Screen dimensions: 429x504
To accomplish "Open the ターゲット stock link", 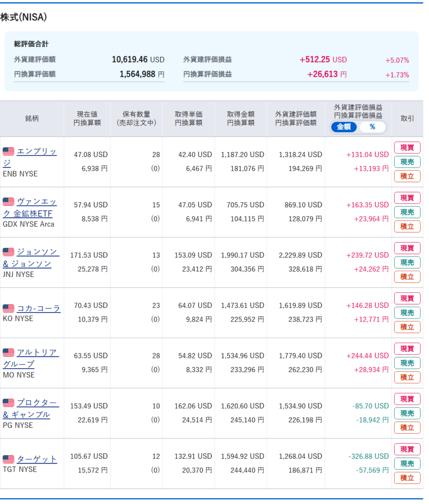I will click(36, 459).
